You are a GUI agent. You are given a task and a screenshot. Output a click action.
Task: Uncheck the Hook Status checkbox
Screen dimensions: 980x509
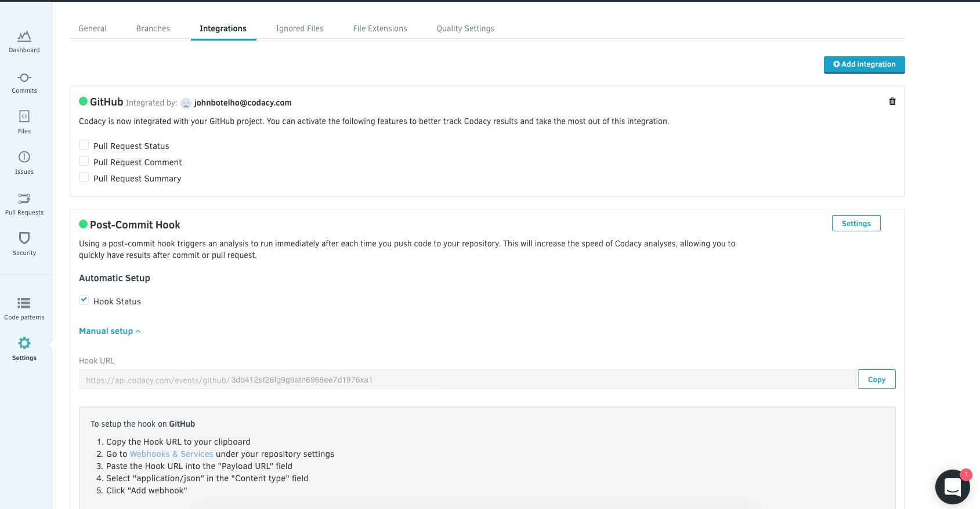(x=84, y=300)
